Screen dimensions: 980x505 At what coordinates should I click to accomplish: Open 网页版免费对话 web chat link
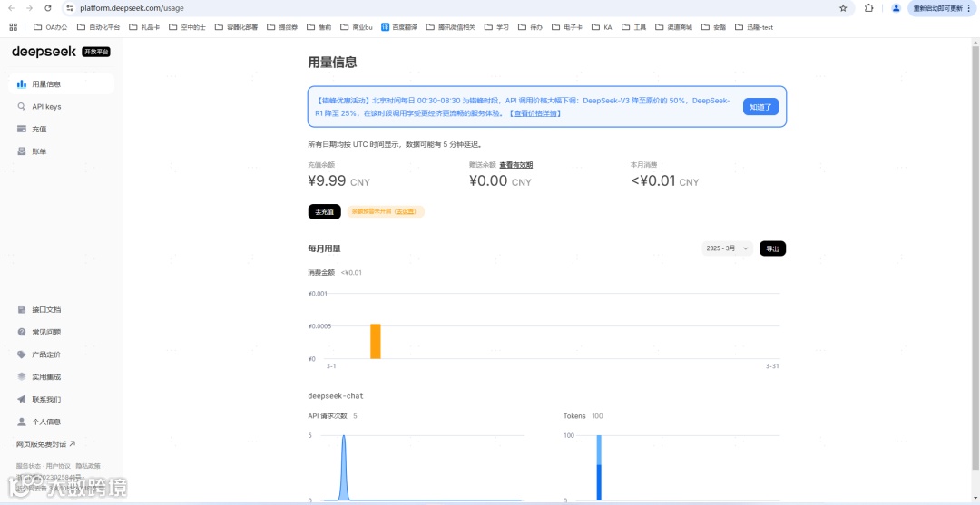point(45,444)
